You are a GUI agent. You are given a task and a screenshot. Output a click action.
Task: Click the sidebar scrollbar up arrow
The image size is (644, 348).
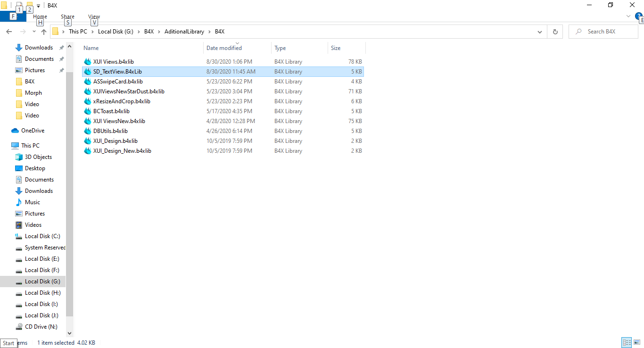(70, 46)
